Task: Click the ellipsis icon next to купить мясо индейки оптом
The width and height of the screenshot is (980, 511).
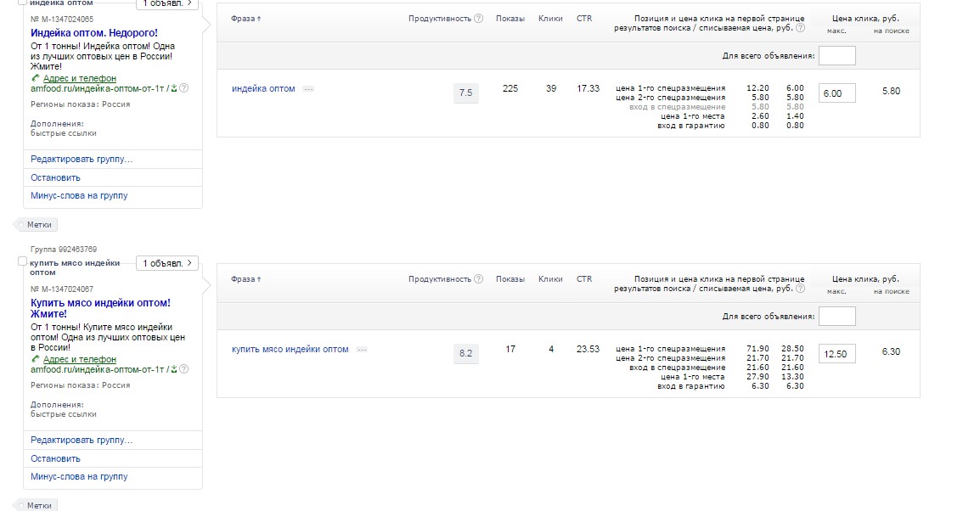Action: [x=362, y=350]
